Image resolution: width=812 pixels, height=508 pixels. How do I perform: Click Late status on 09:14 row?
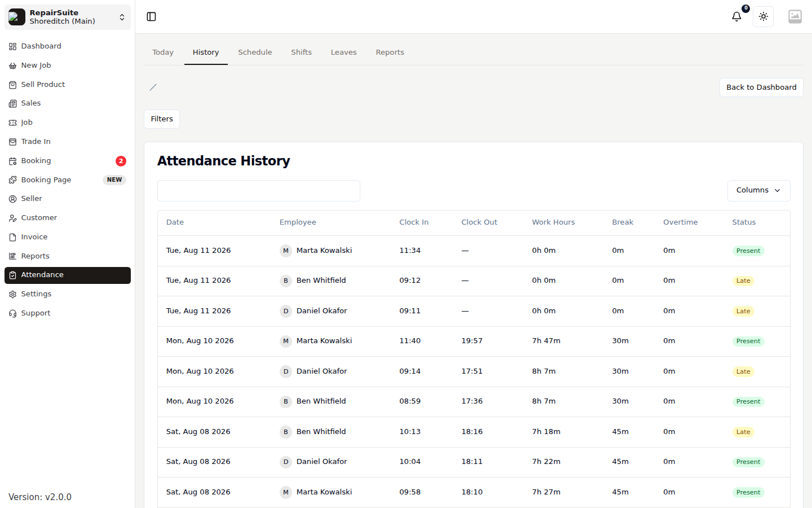pos(743,371)
